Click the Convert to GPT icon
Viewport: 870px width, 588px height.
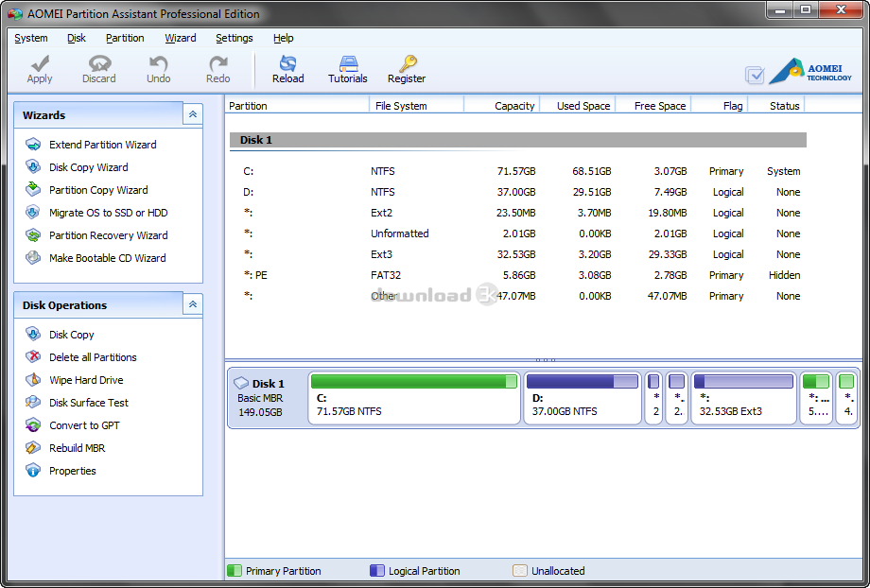coord(33,425)
